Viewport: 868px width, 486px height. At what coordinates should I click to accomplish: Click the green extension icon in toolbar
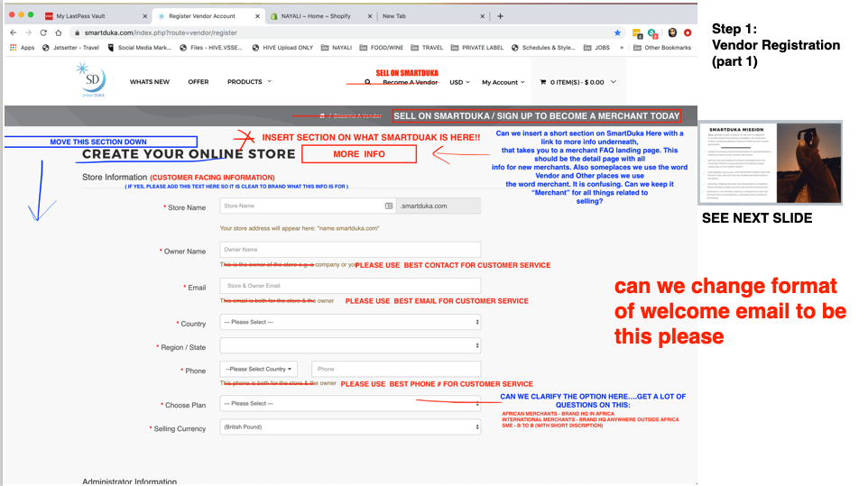click(652, 33)
